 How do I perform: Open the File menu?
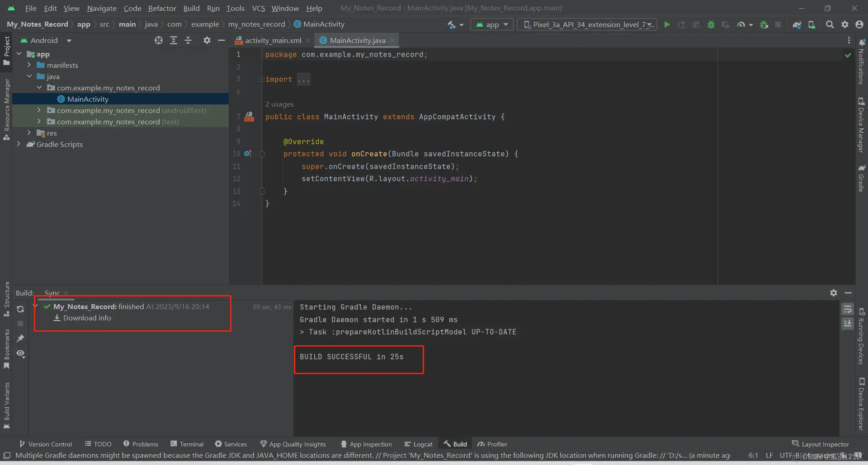[x=31, y=8]
